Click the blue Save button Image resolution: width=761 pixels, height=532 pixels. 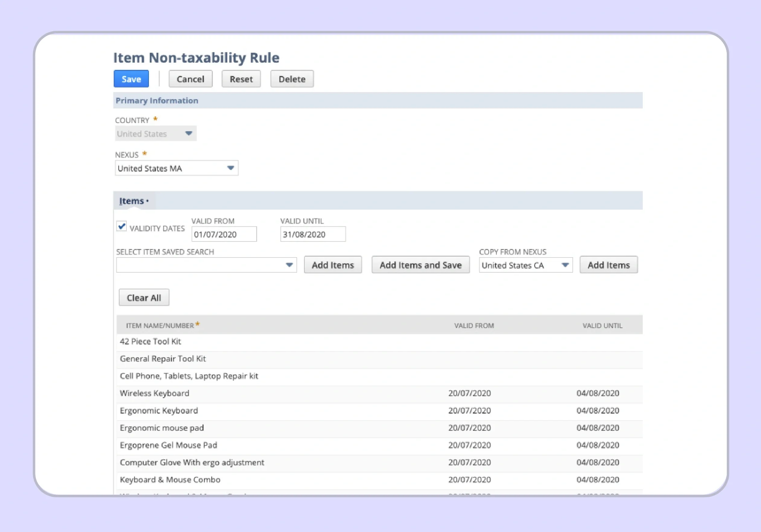(x=131, y=79)
